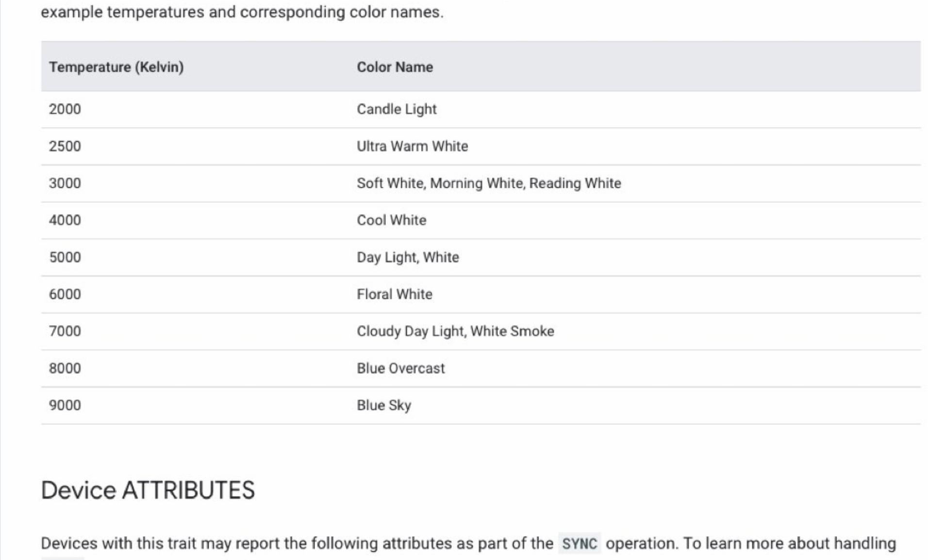Click the Device ATTRIBUTES section heading
The height and width of the screenshot is (560, 928).
click(x=148, y=490)
